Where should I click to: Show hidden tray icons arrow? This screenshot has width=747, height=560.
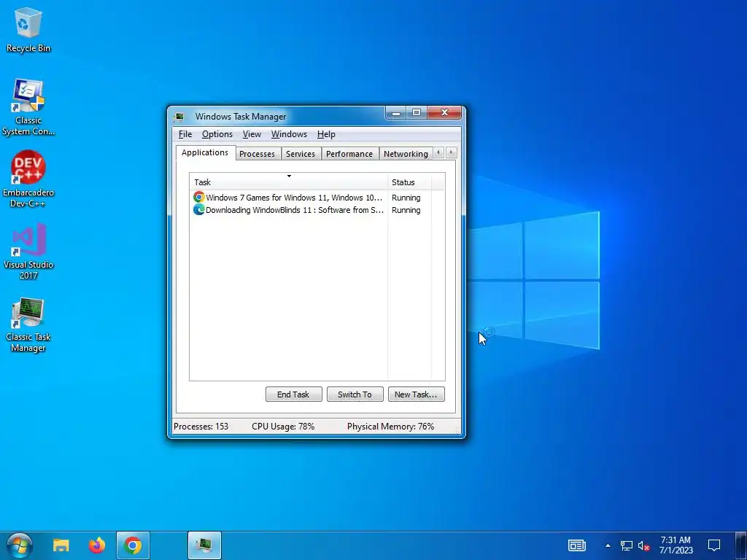(x=608, y=545)
